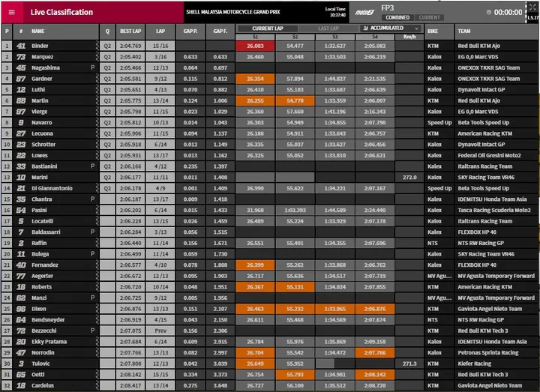Image resolution: width=540 pixels, height=392 pixels.
Task: Click Gardner's orange S1 time 26.354
Action: [x=255, y=79]
